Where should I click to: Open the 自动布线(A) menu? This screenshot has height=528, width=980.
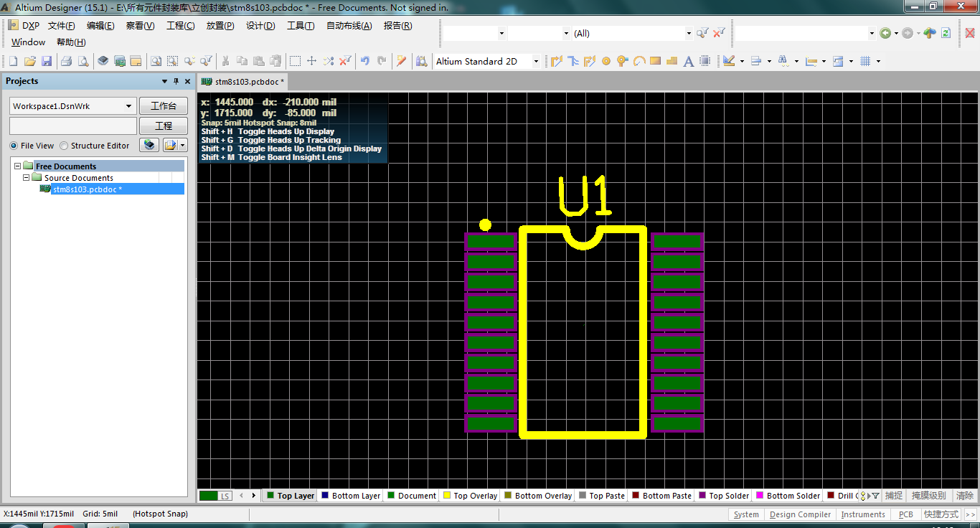(x=349, y=26)
